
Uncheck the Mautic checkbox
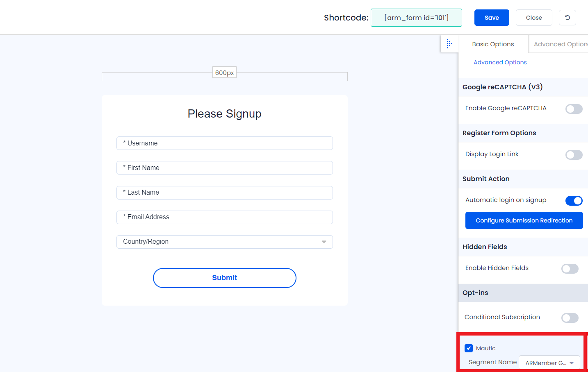(469, 348)
